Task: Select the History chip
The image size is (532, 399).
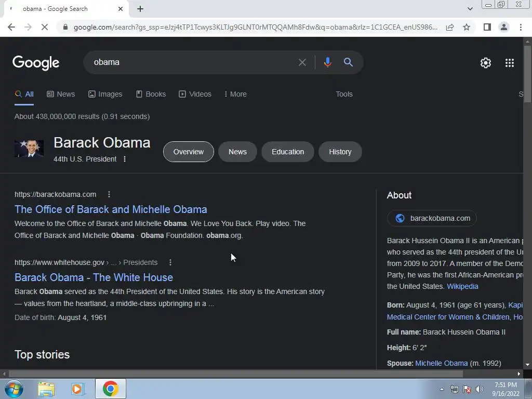Action: [340, 152]
